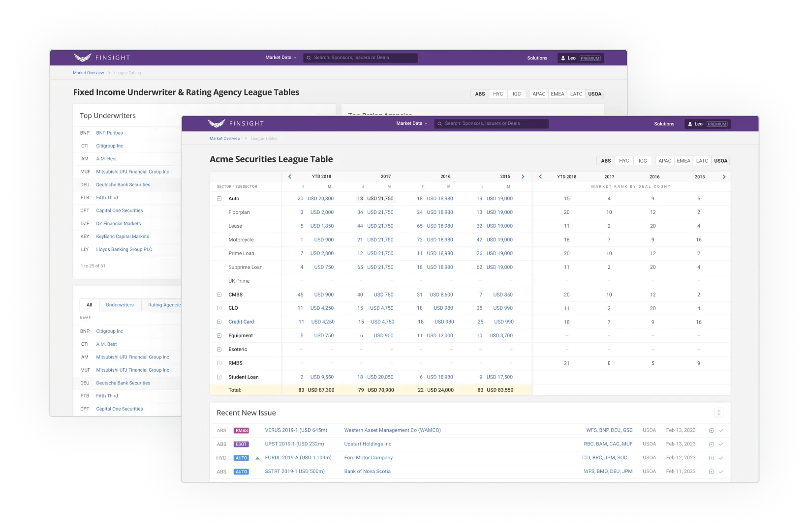Viewport: 809px width, 532px height.
Task: Click the search field in the back window
Action: (x=360, y=58)
